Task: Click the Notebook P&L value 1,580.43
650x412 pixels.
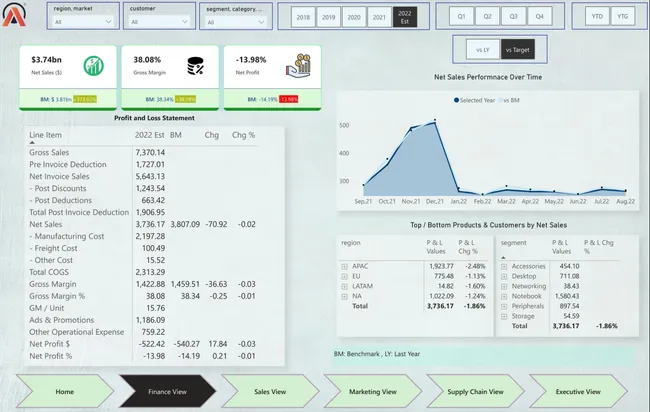Action: click(x=567, y=296)
